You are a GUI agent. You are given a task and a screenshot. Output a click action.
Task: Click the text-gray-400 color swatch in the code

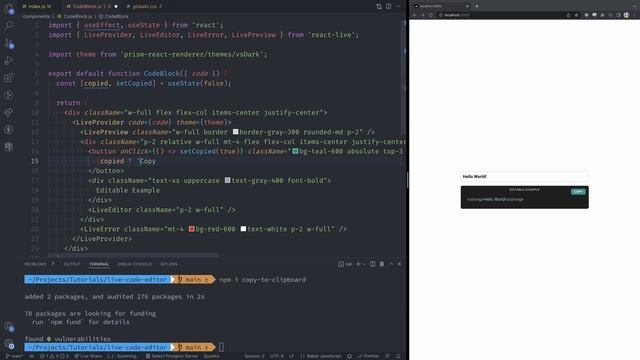tap(227, 180)
